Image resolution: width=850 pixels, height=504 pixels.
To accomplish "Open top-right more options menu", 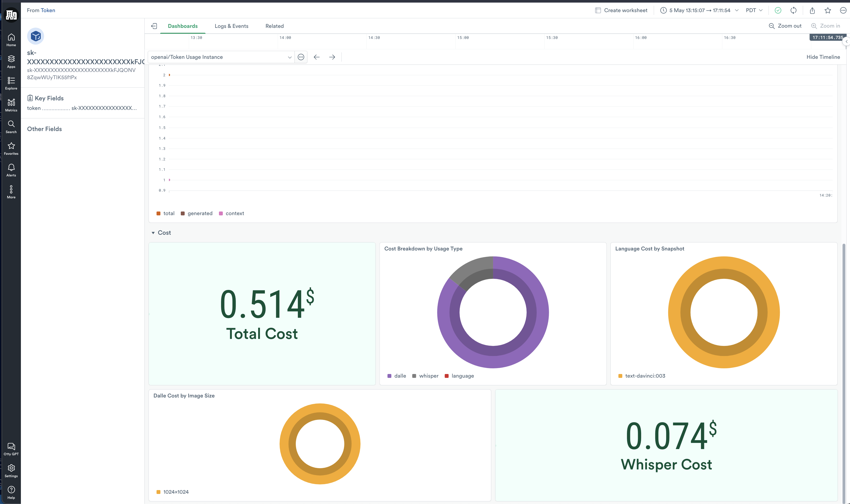I will pyautogui.click(x=843, y=11).
